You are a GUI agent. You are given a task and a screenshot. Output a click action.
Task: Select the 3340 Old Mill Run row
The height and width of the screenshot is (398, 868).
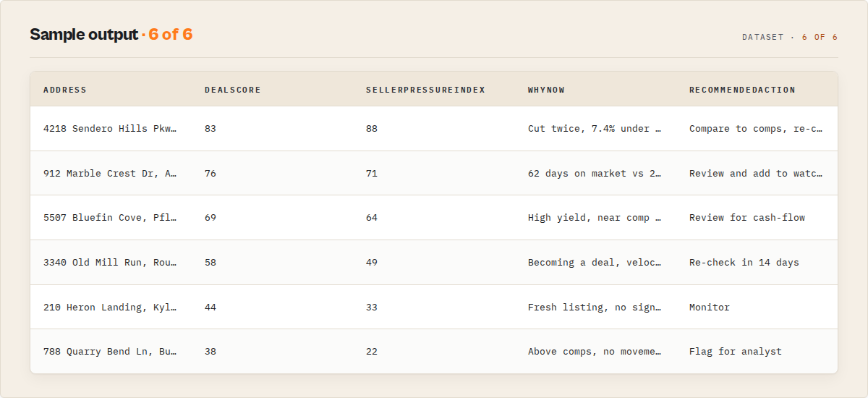[x=434, y=263]
